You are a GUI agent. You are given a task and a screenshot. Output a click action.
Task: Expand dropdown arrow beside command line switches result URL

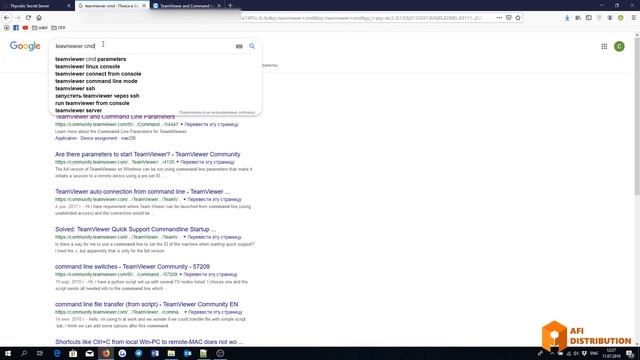[x=180, y=275]
